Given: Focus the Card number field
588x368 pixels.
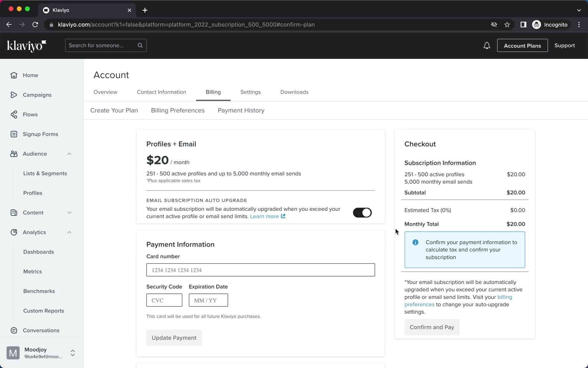Looking at the screenshot, I should click(261, 270).
